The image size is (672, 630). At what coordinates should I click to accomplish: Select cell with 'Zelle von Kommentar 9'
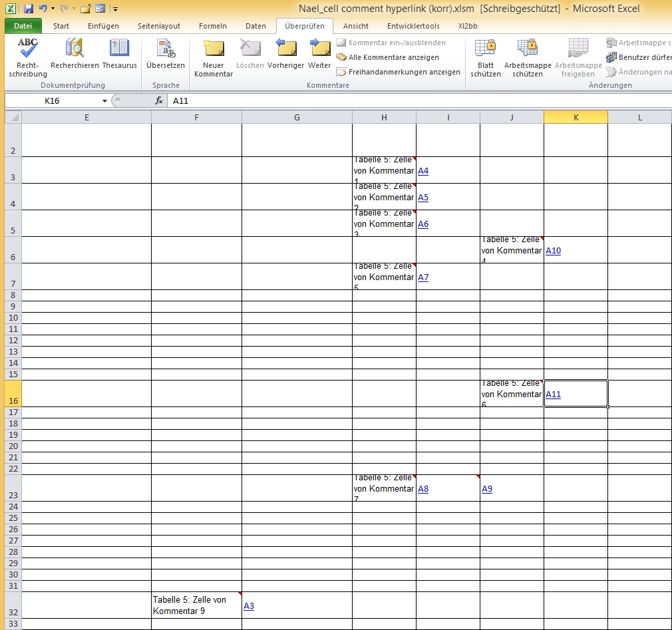click(196, 605)
